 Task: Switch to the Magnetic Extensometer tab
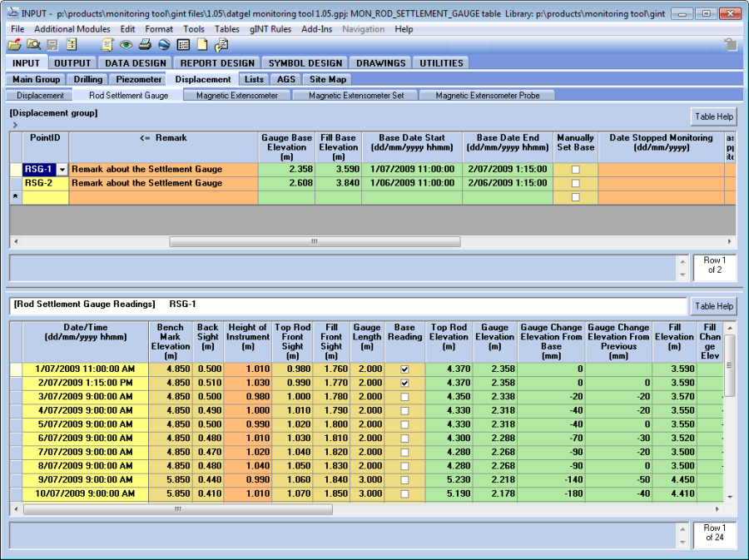tap(237, 96)
